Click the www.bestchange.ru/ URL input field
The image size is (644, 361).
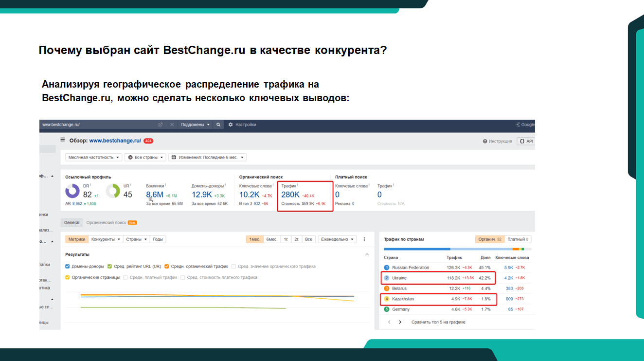point(97,125)
